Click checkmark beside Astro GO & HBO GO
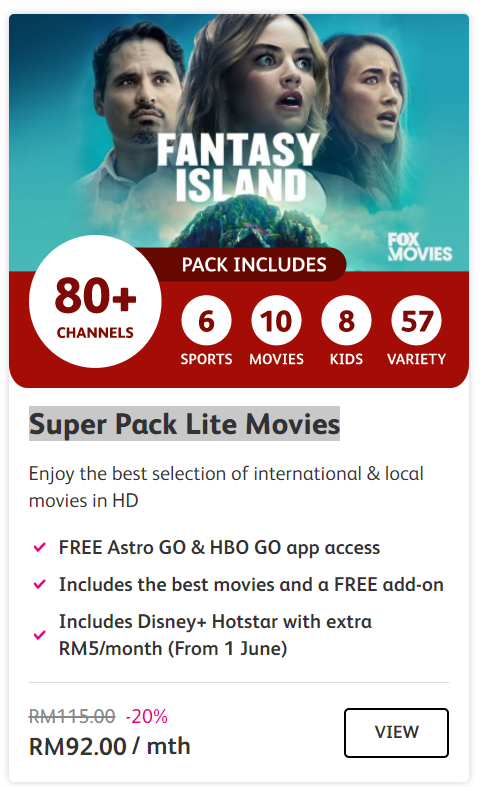The image size is (482, 787). 39,547
